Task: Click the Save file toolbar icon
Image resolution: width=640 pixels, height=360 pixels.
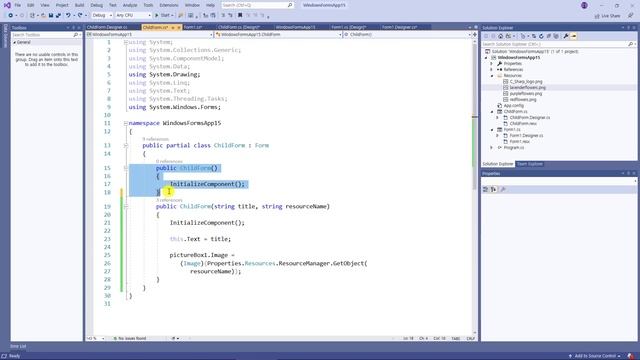Action: 51,16
